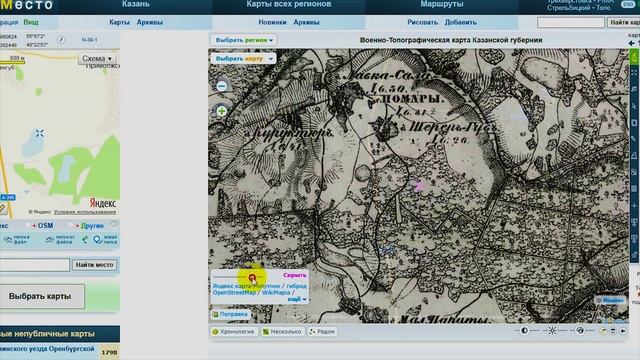Click the EVO badge at top right
The height and width of the screenshot is (360, 640).
click(x=628, y=4)
